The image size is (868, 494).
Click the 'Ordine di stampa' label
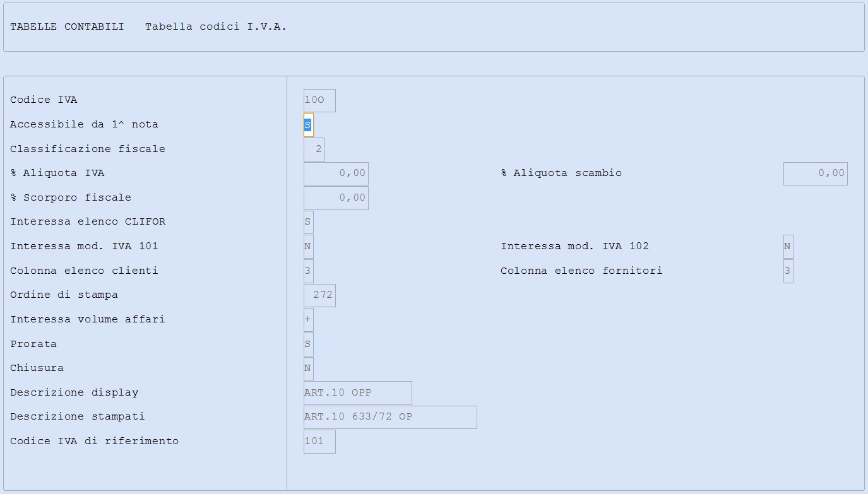coord(64,295)
